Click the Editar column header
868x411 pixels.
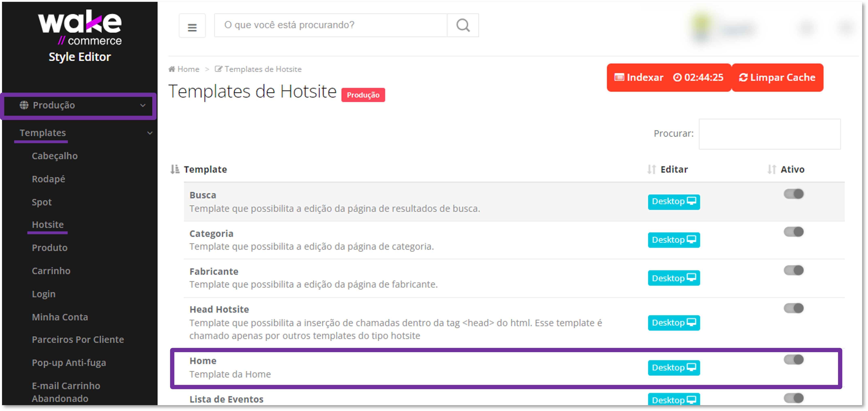(x=674, y=169)
